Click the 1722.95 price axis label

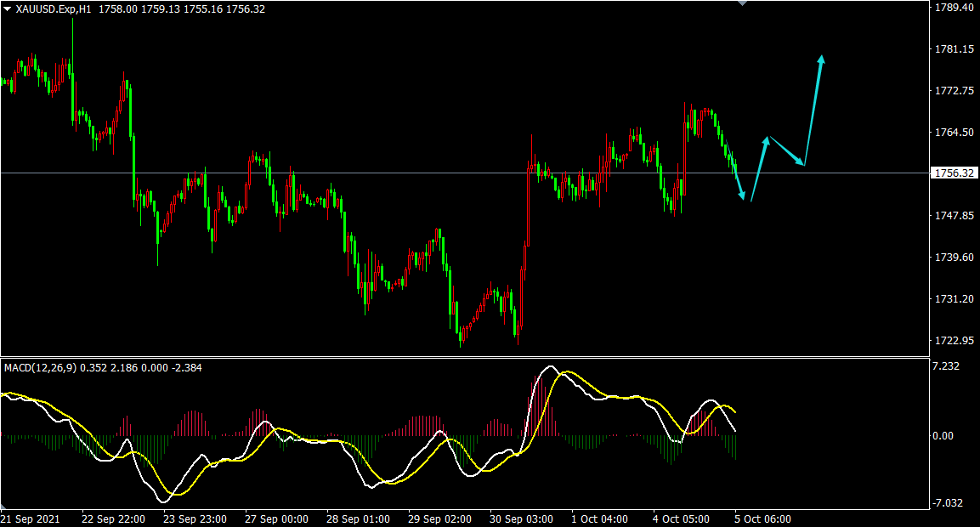pyautogui.click(x=953, y=341)
